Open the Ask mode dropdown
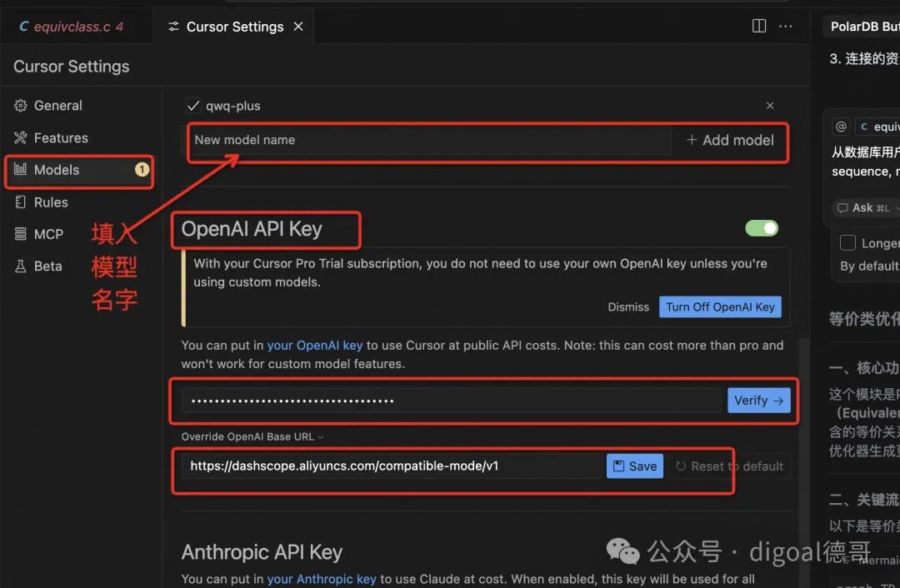Image resolution: width=900 pixels, height=588 pixels. point(867,207)
